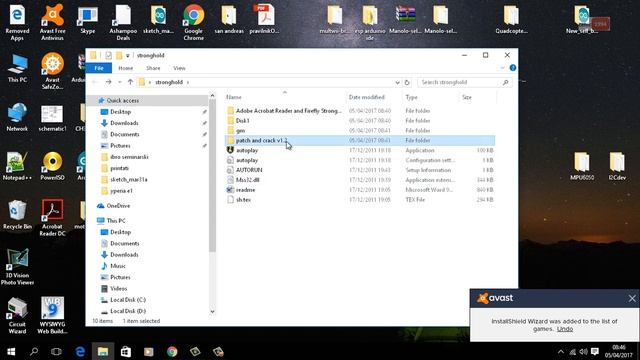The image size is (640, 360).
Task: Select the Ashampoo Deals desktop icon
Action: [x=123, y=22]
